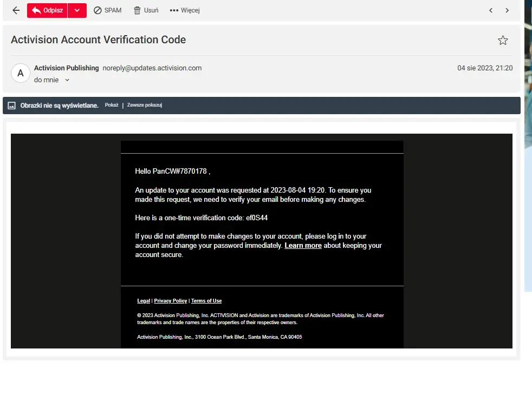Screen dimensions: 532x408
Task: Click the sender avatar circle with letter A
Action: [x=21, y=73]
